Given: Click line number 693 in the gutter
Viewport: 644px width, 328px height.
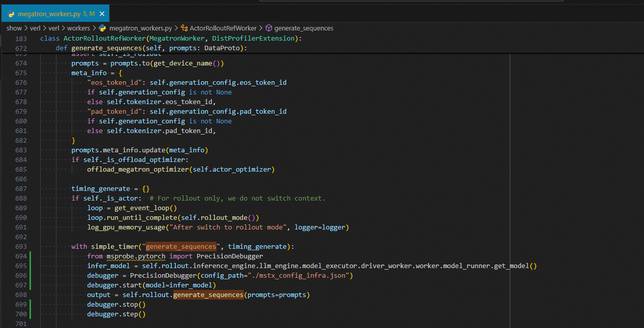Looking at the screenshot, I should (x=21, y=247).
